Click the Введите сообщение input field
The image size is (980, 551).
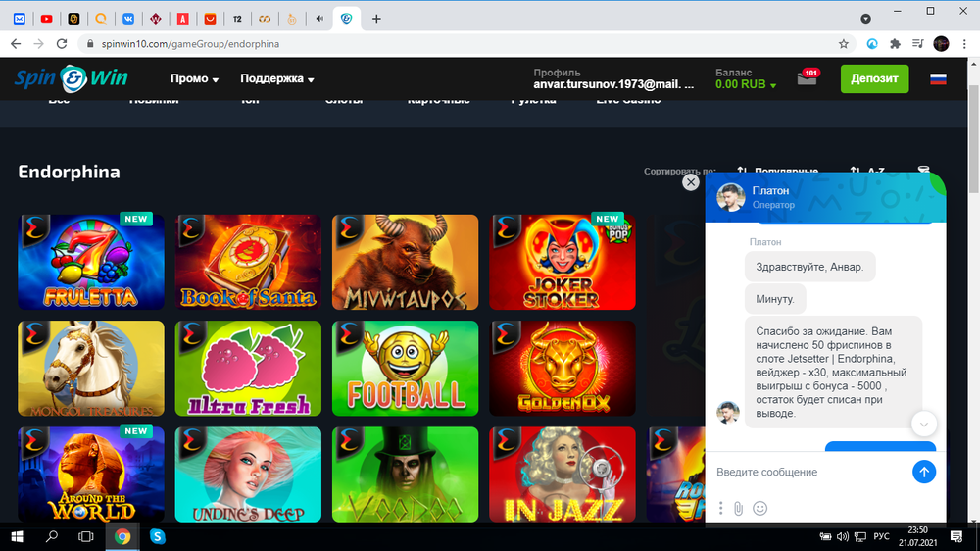(808, 472)
